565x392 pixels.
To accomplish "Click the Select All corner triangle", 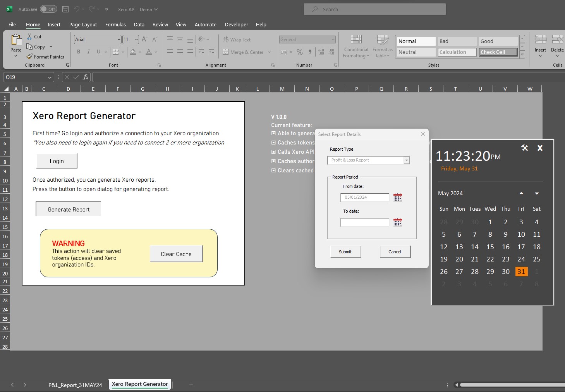I will [6, 89].
